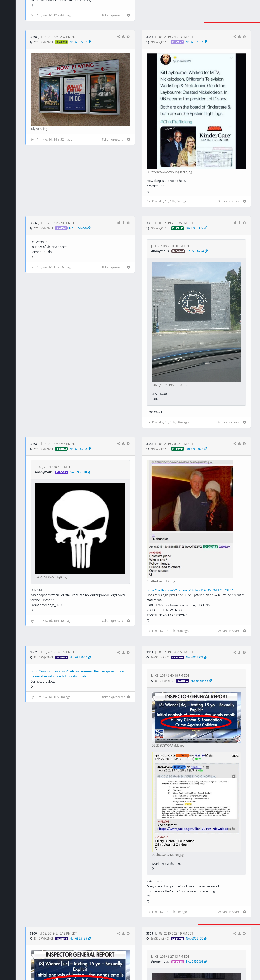Image resolution: width=260 pixels, height=980 pixels.
Task: Open post 3361 via arrow icon
Action: click(x=244, y=652)
